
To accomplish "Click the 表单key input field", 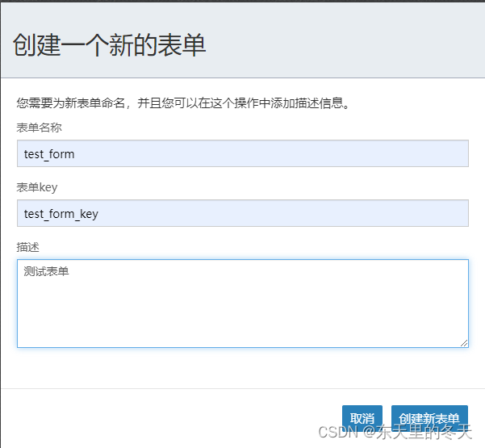I will click(242, 213).
